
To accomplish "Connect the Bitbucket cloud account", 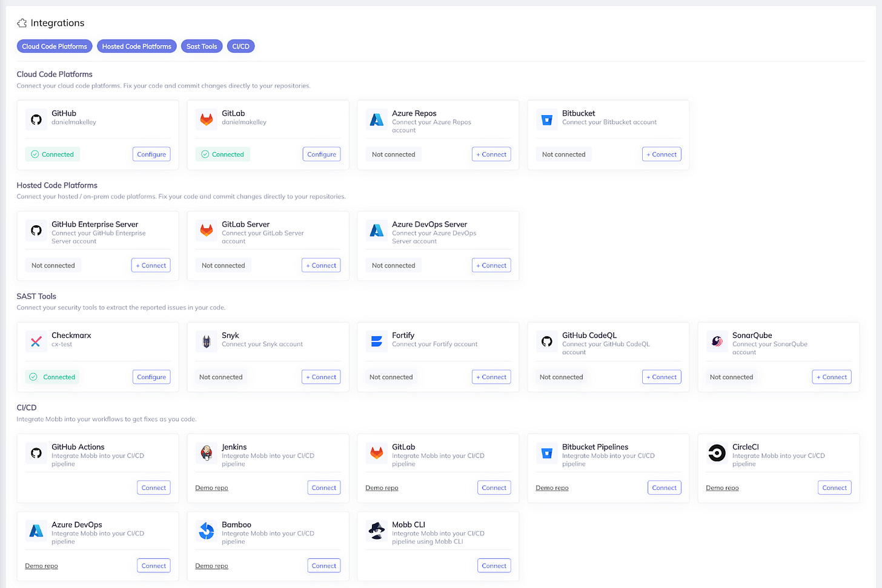I will pyautogui.click(x=661, y=154).
